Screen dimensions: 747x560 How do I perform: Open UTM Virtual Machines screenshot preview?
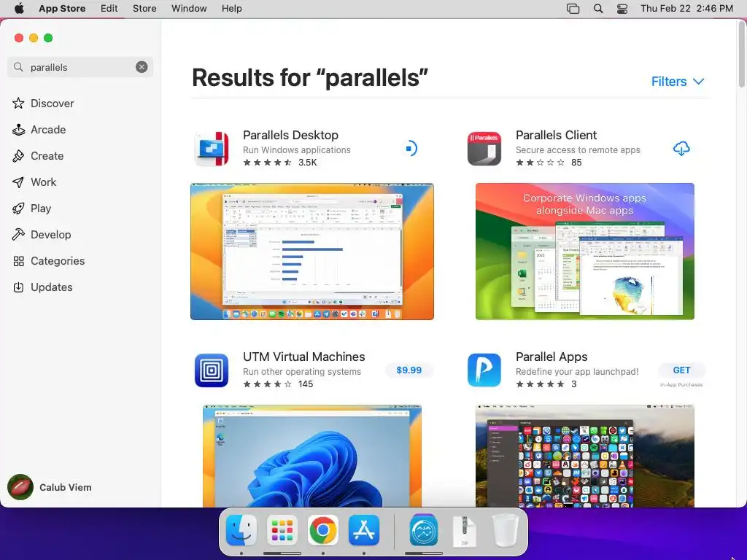[x=312, y=456]
